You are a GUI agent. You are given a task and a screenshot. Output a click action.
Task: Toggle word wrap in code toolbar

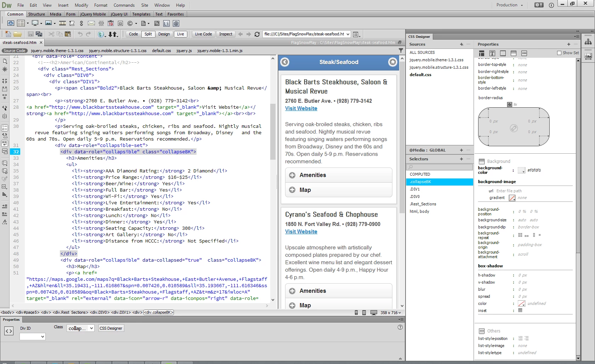(5, 143)
